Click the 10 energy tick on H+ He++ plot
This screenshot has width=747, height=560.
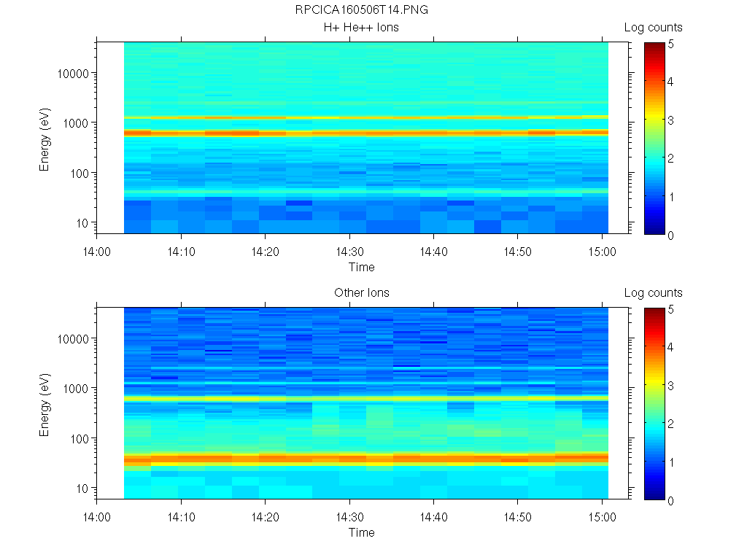(x=82, y=223)
